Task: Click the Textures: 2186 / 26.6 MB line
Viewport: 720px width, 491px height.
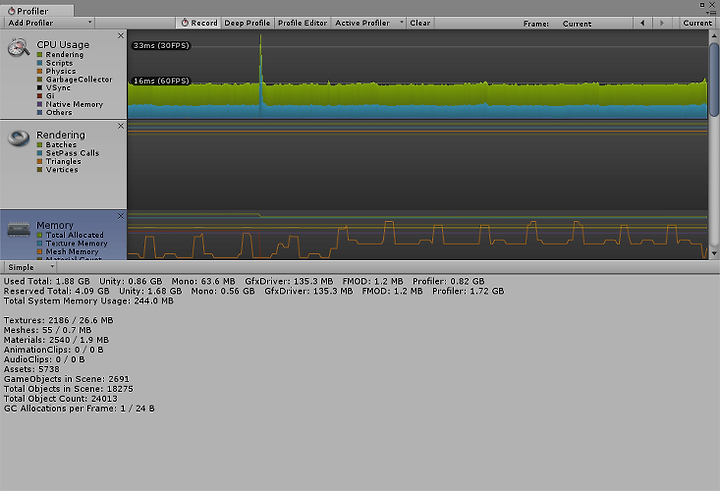Action: (58, 320)
